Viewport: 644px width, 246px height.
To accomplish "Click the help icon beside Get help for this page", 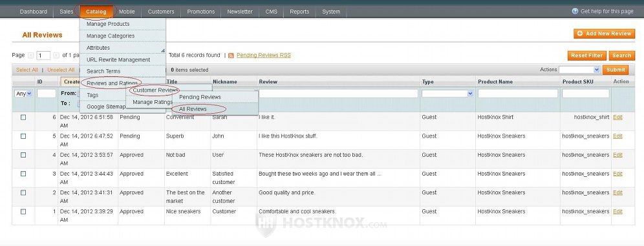I will pos(575,11).
